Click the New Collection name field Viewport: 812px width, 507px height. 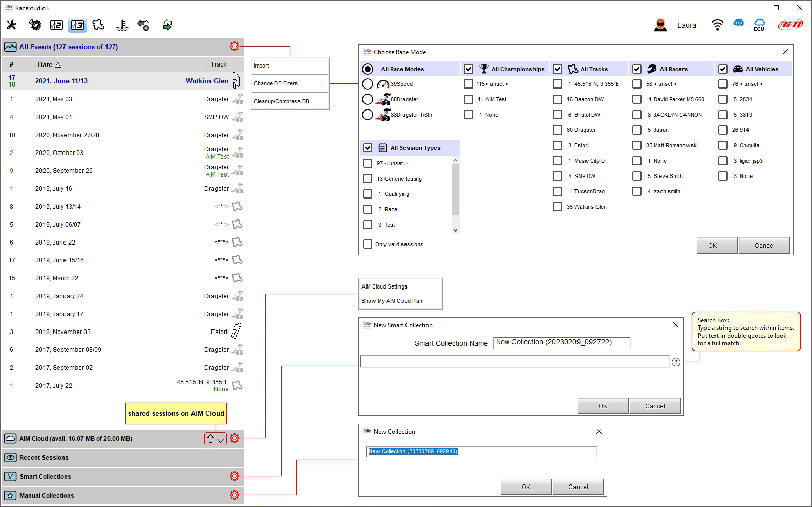481,451
